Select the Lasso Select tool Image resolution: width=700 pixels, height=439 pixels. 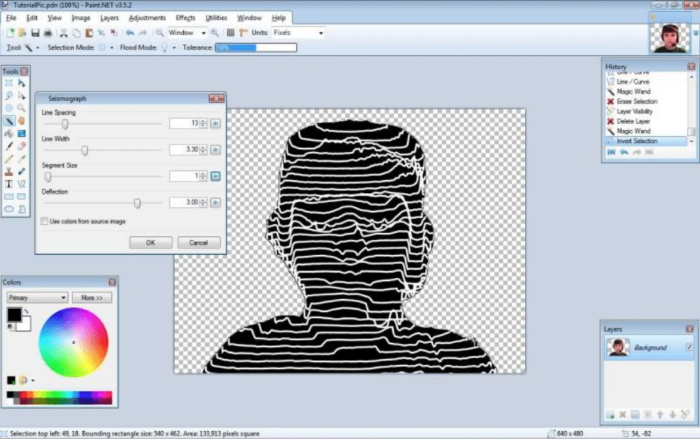point(8,96)
